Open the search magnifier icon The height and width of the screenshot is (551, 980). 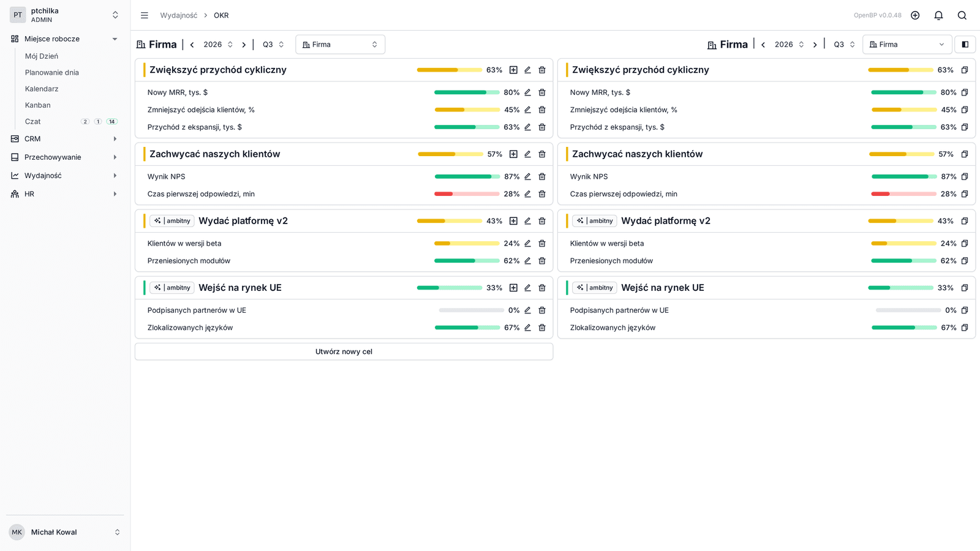pos(962,15)
